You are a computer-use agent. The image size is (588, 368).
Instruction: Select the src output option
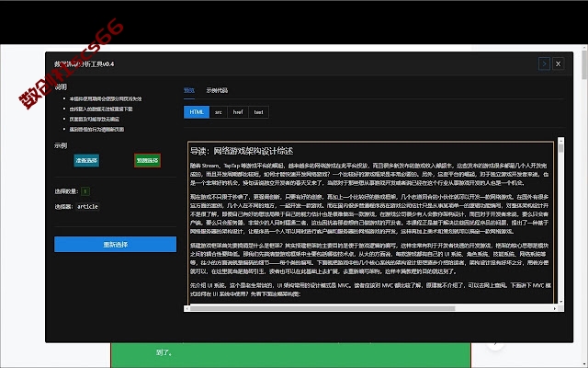(219, 112)
